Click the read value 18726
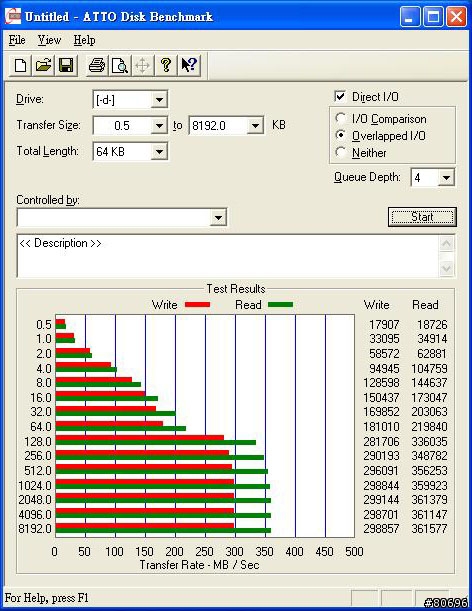 tap(432, 325)
